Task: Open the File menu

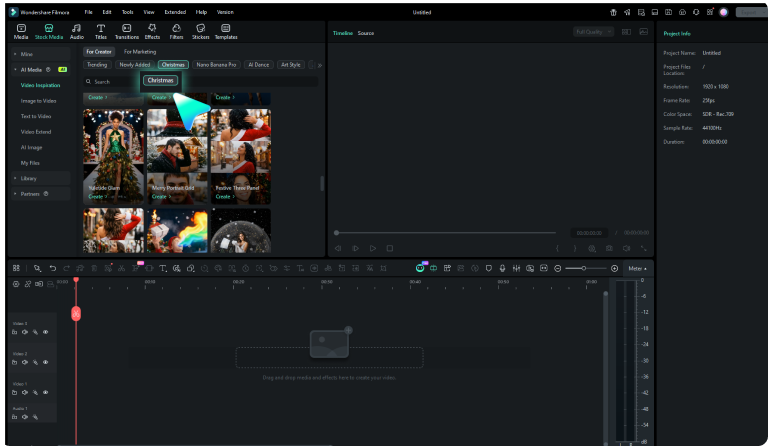Action: 88,12
